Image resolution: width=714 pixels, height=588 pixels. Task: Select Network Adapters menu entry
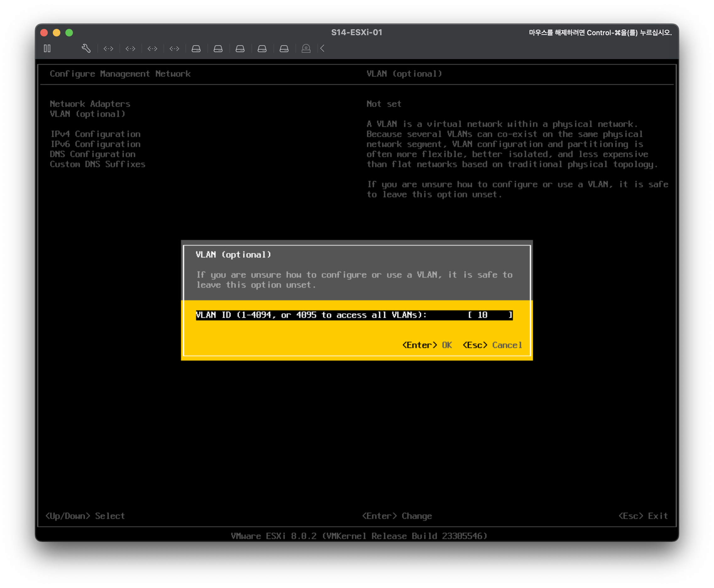(x=90, y=104)
